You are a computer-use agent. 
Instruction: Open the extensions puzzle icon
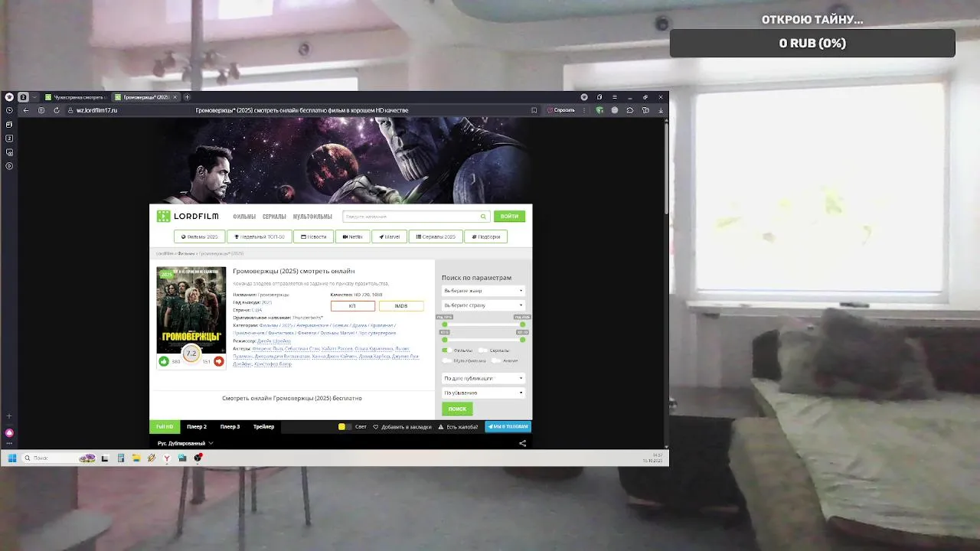(630, 110)
